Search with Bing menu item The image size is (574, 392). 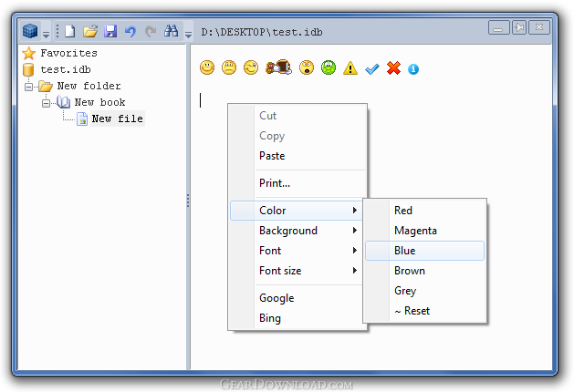(x=297, y=318)
